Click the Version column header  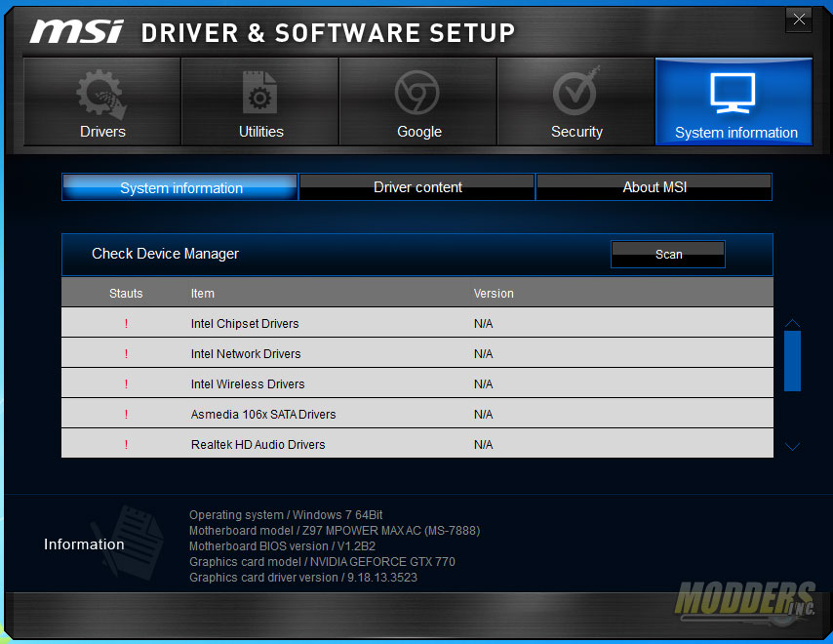[x=494, y=294]
